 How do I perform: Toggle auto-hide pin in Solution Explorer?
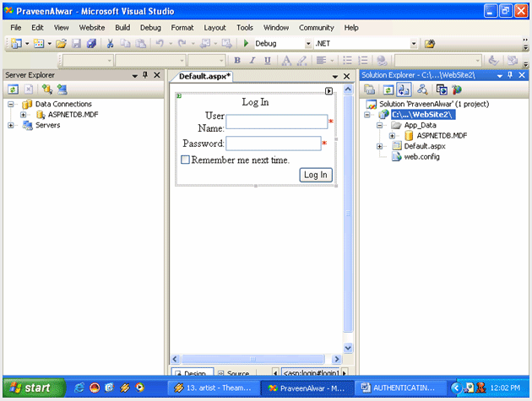pyautogui.click(x=509, y=75)
